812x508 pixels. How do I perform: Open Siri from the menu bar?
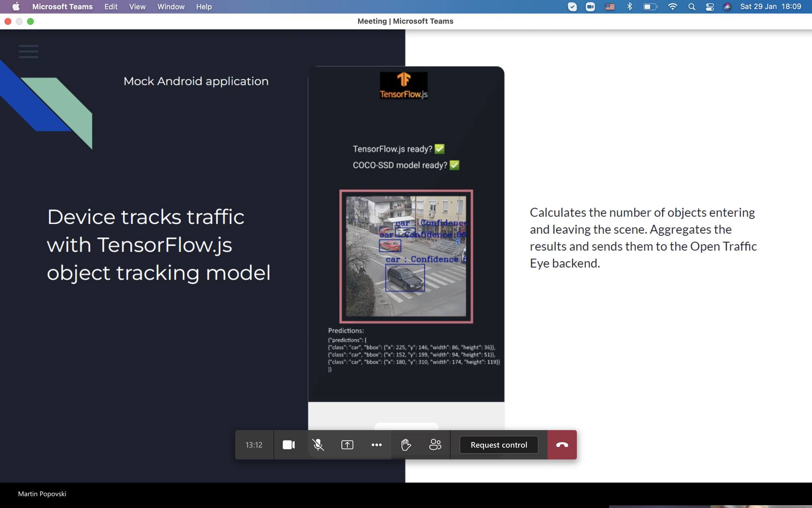click(x=727, y=7)
